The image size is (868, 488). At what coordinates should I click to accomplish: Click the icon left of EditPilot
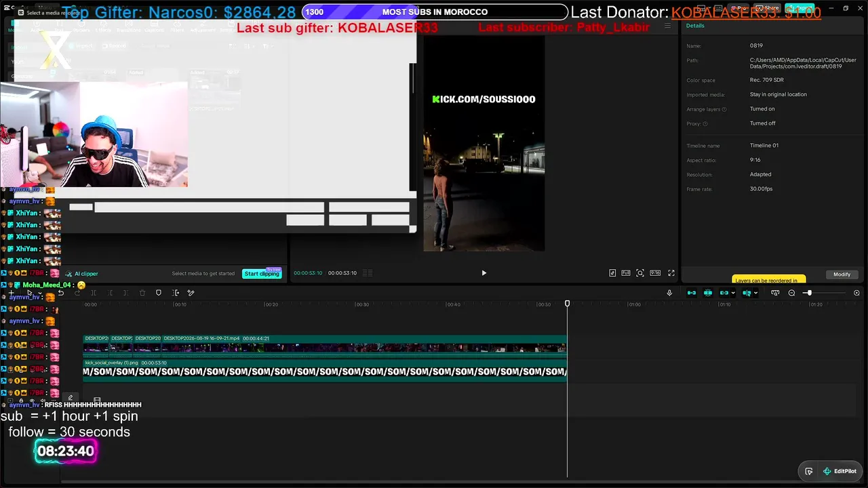coord(809,471)
